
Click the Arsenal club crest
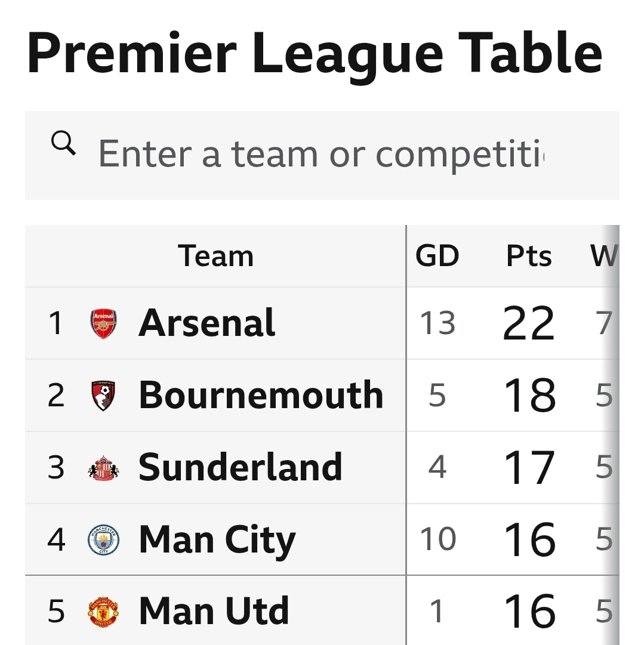[x=103, y=323]
